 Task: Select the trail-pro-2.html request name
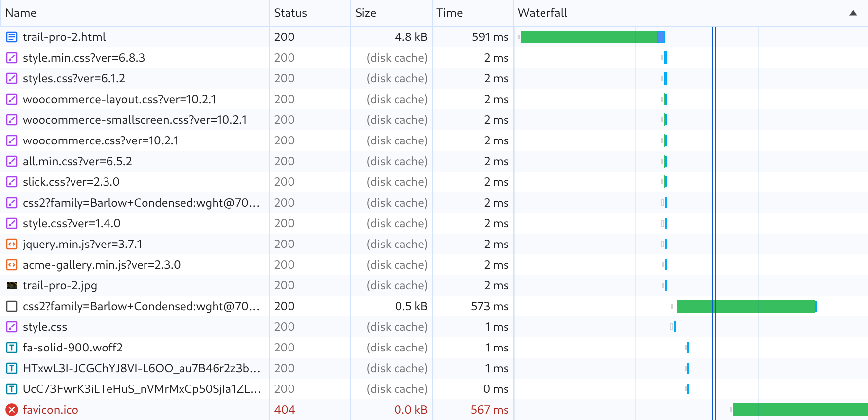click(x=64, y=37)
